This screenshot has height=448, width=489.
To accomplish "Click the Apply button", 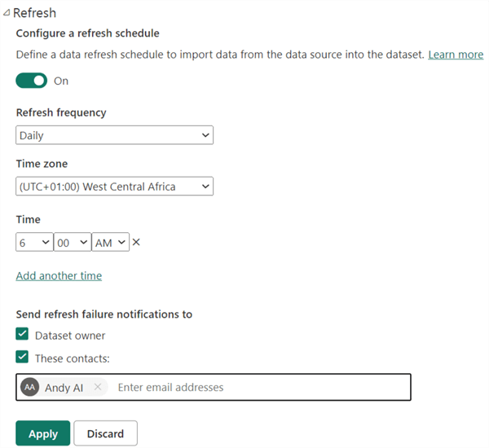I will 43,433.
